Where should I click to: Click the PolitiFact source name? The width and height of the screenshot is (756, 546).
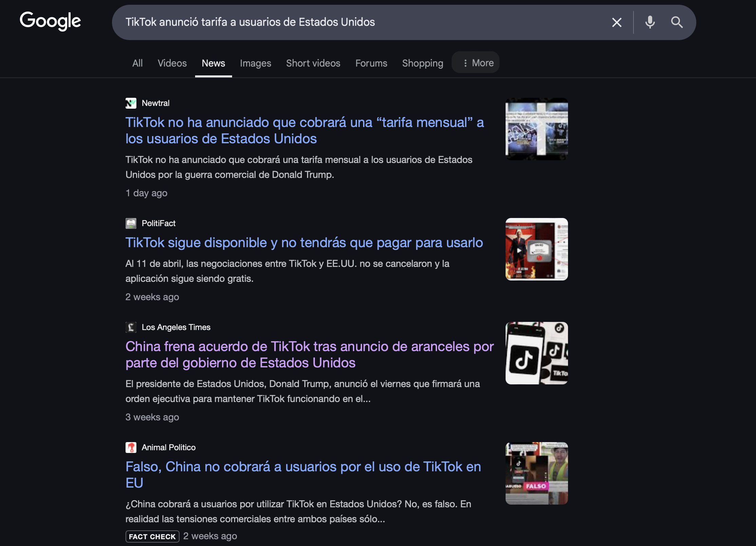pyautogui.click(x=158, y=223)
